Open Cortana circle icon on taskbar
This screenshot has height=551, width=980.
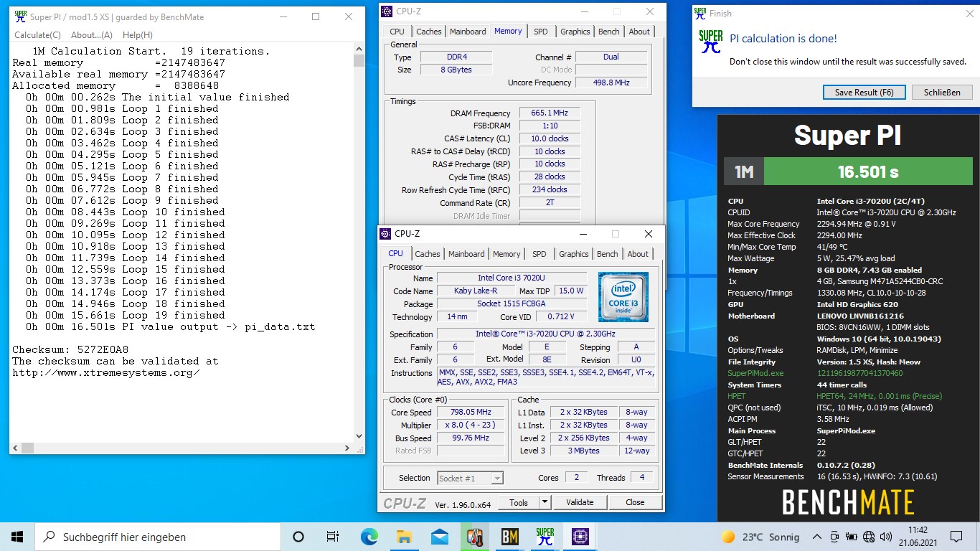[298, 537]
